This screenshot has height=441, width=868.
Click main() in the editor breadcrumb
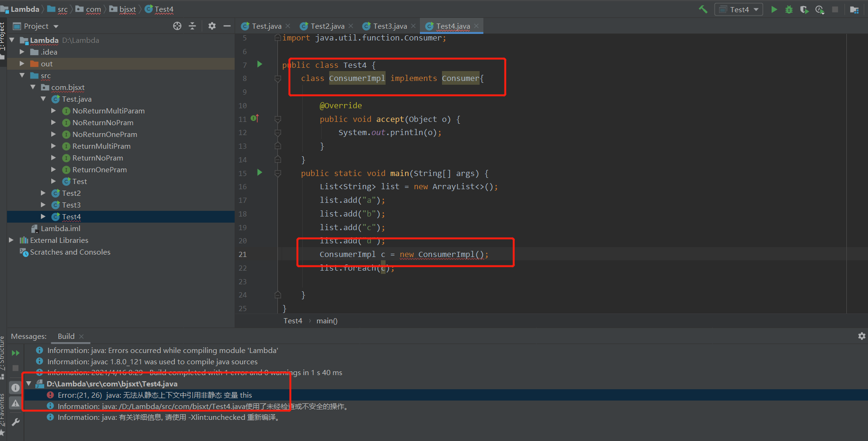click(327, 321)
